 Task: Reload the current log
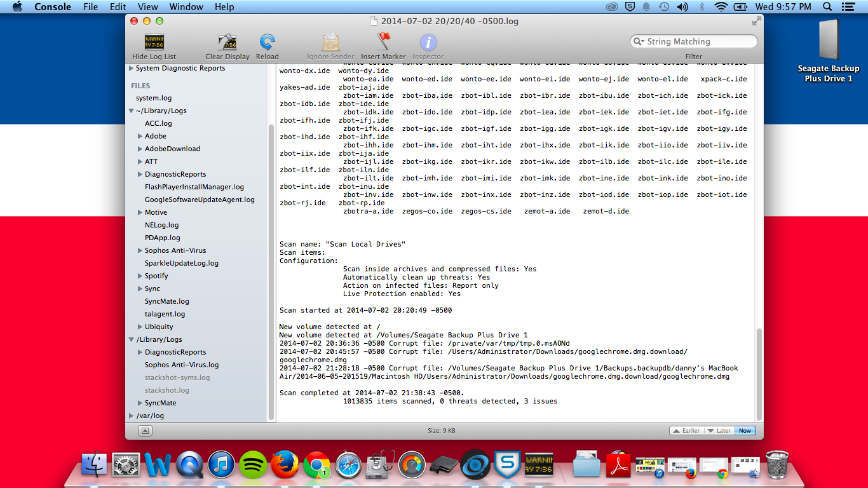click(x=268, y=43)
